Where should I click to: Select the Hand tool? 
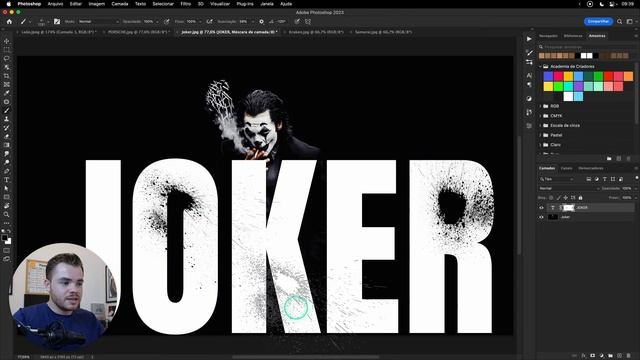[7, 206]
